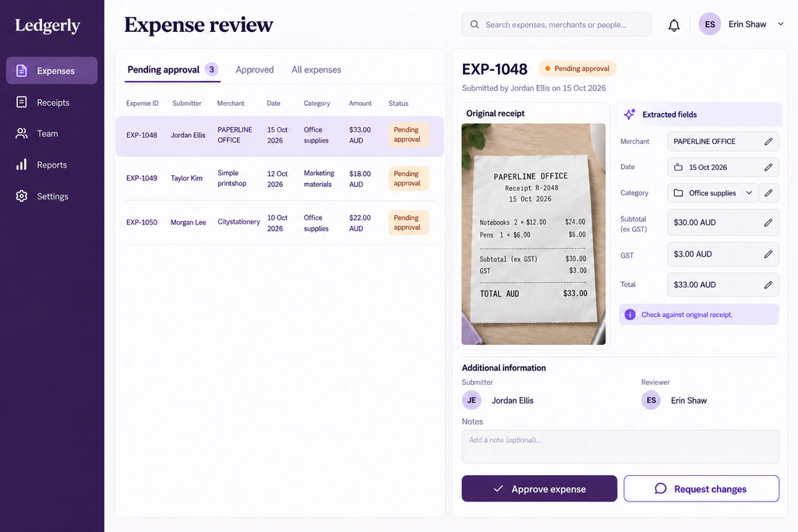This screenshot has width=798, height=532.
Task: Click submitter Taylor Kim
Action: (x=186, y=178)
